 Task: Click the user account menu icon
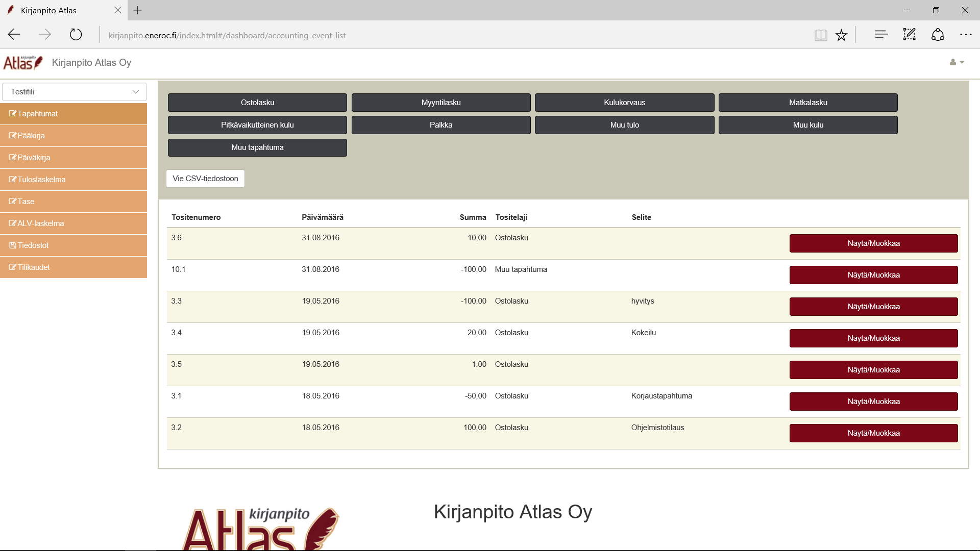pyautogui.click(x=954, y=62)
